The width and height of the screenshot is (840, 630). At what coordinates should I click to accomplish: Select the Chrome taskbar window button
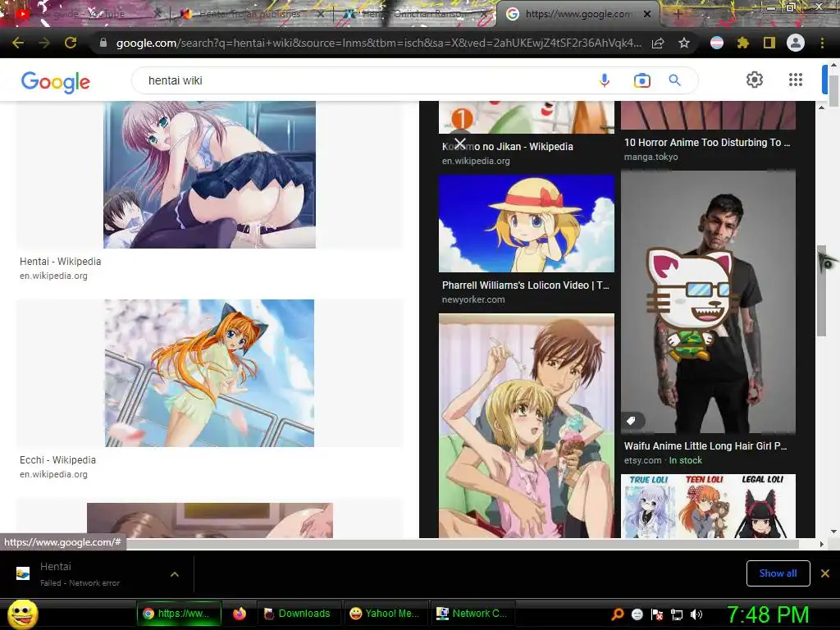(x=179, y=614)
